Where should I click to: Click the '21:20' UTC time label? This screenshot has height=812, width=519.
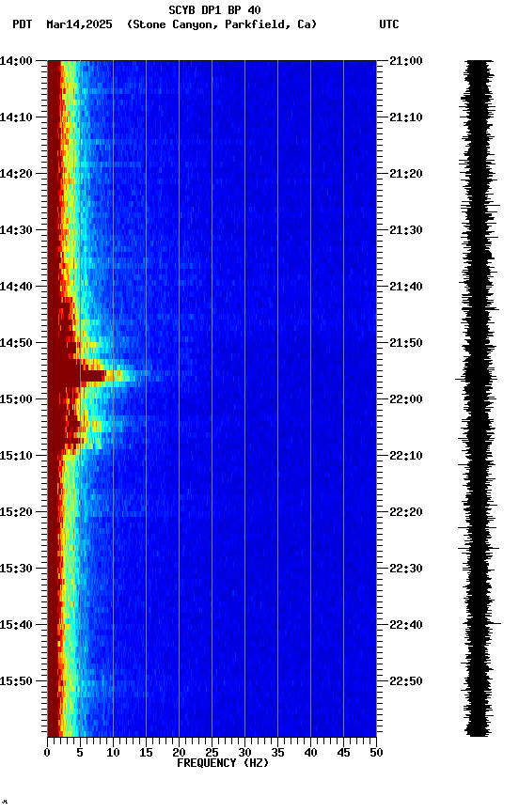406,174
